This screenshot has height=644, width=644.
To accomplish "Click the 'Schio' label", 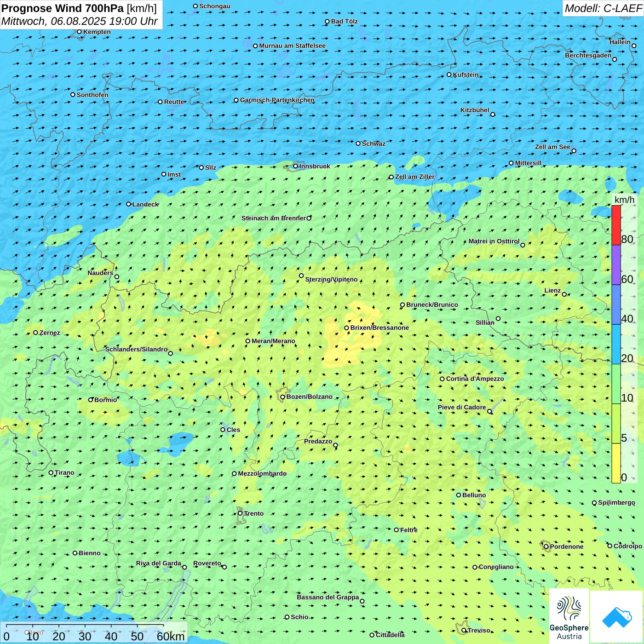I will tap(299, 617).
